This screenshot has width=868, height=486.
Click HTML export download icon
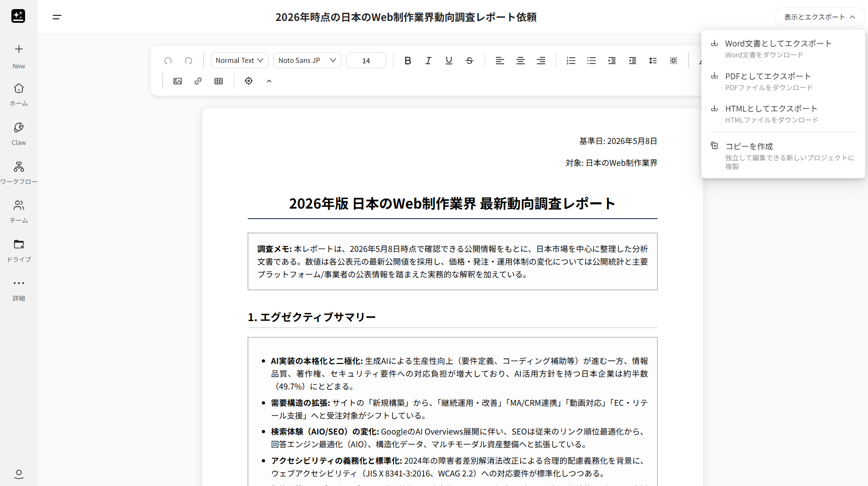[714, 108]
